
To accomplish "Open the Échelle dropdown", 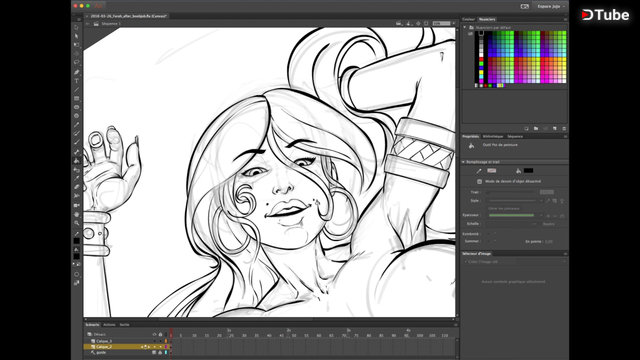I will point(511,224).
